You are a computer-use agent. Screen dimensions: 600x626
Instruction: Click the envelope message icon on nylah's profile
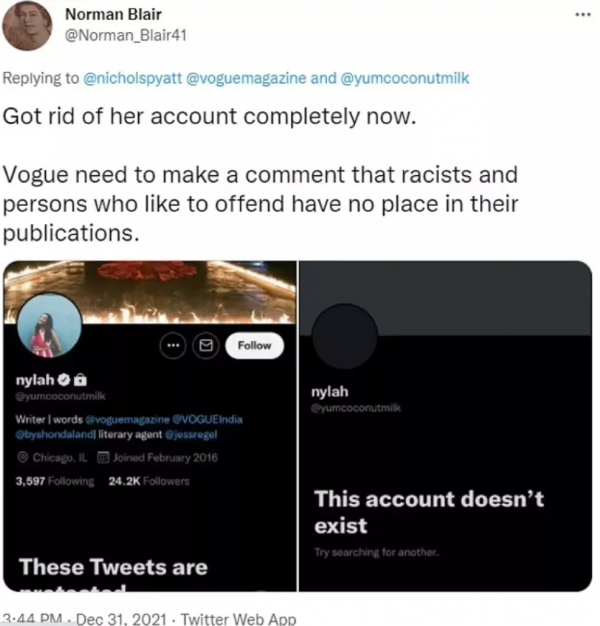(206, 345)
